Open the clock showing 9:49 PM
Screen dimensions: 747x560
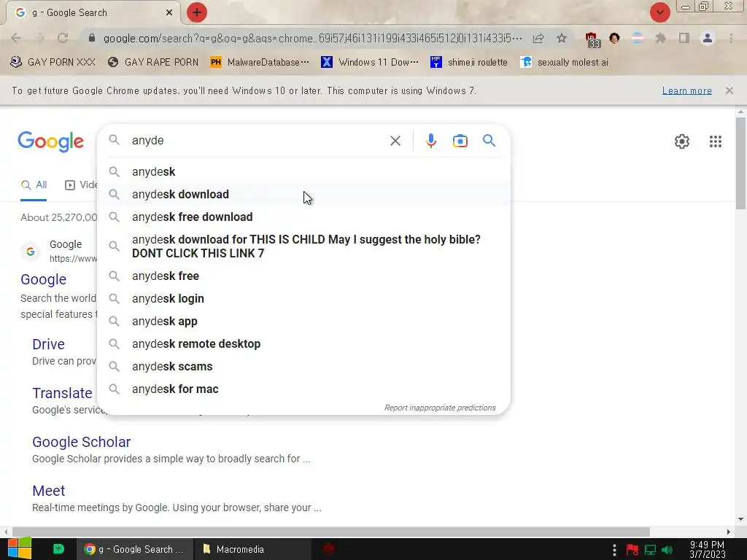(708, 550)
